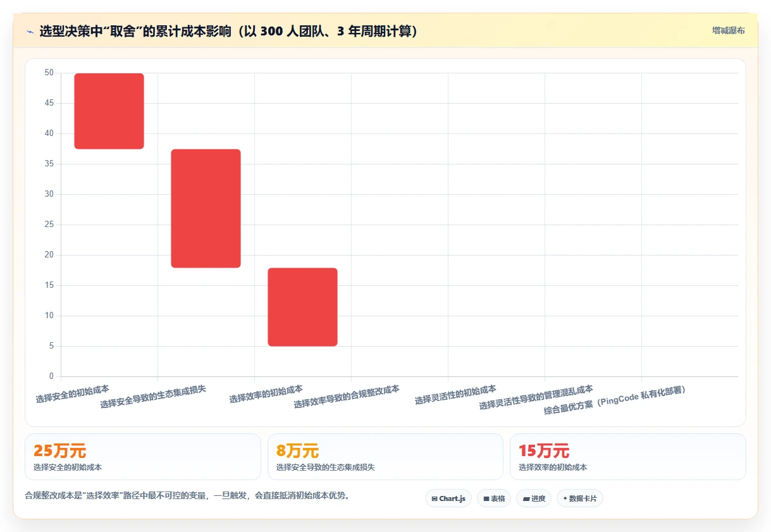This screenshot has height=532, width=771.
Task: Click the red bar for 选择效率的初始成本
Action: (303, 307)
